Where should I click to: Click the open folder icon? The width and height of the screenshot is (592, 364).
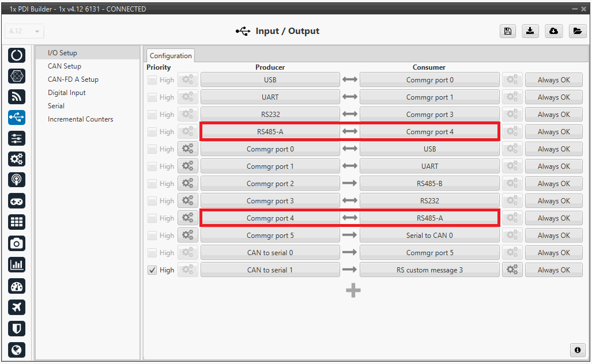577,32
